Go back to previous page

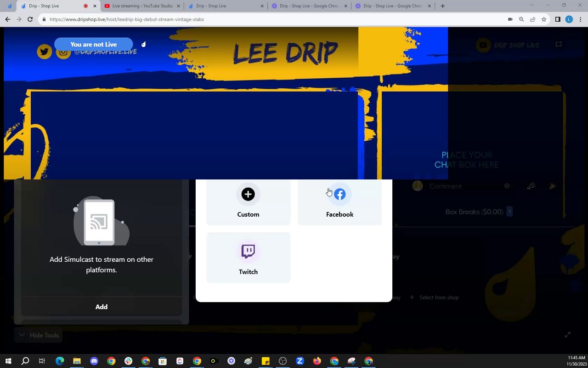pyautogui.click(x=7, y=19)
